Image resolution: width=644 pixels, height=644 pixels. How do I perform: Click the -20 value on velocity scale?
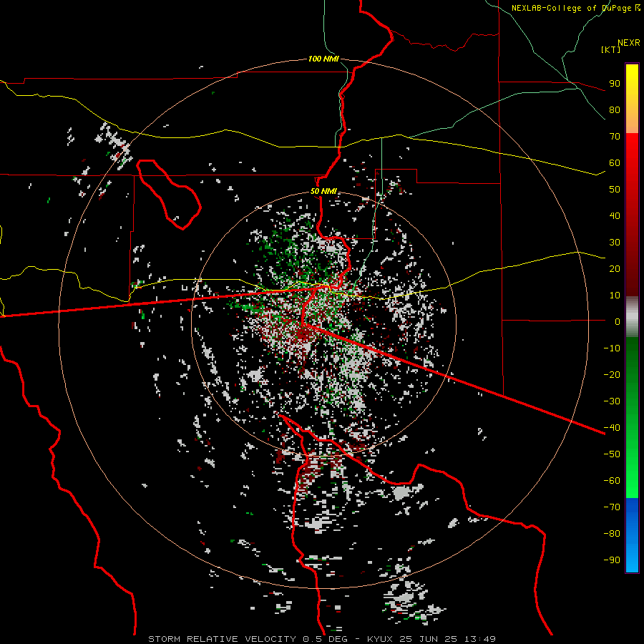tap(612, 374)
